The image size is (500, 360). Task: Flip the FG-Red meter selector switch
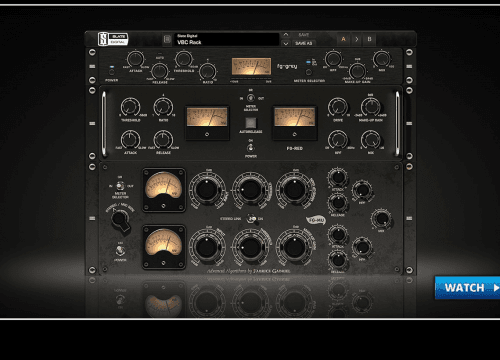click(x=251, y=98)
